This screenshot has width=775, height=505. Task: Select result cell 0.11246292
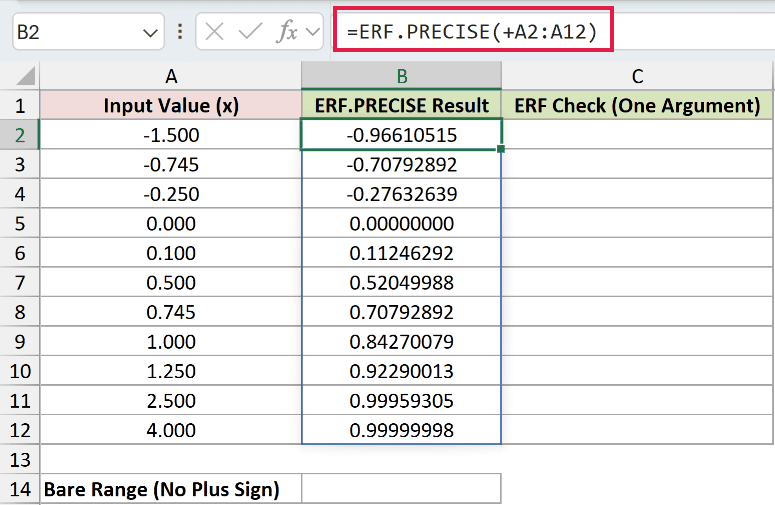401,253
